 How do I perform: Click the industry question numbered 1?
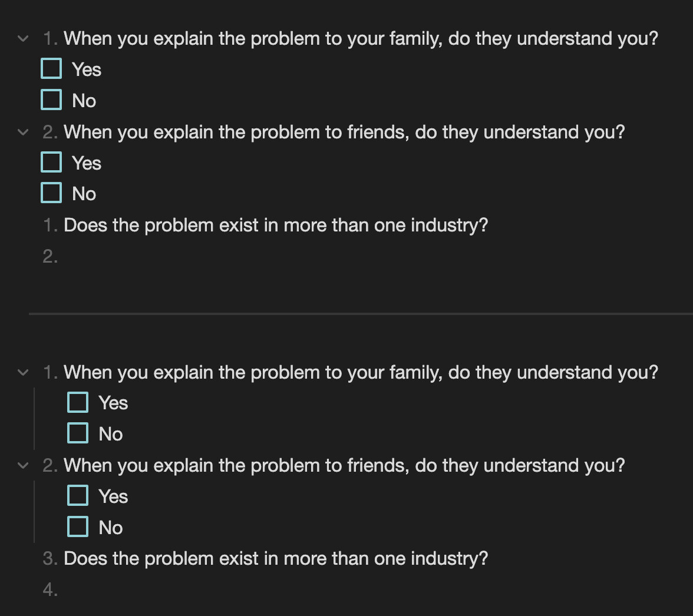point(276,225)
